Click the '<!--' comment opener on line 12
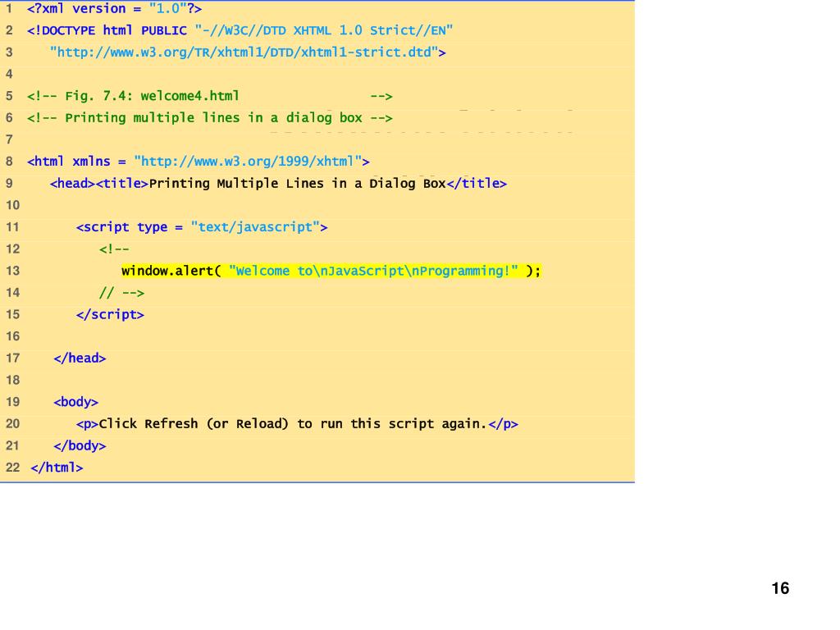This screenshot has width=840, height=630. 114,249
